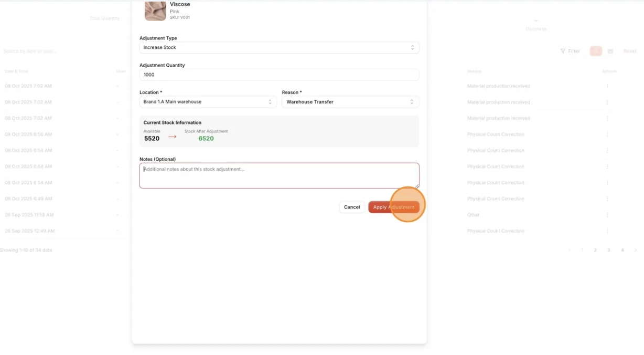Focus the optional Notes text area
The width and height of the screenshot is (644, 355).
(x=279, y=175)
